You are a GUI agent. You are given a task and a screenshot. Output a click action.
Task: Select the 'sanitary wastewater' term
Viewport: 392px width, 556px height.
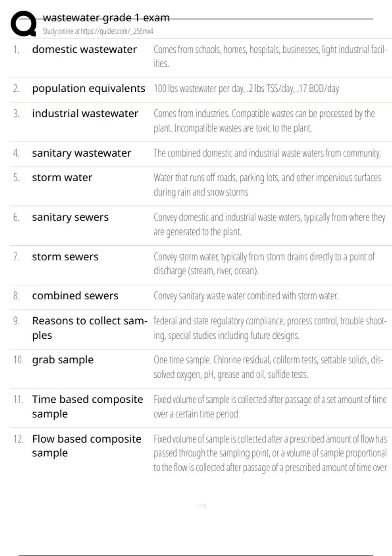(x=82, y=153)
